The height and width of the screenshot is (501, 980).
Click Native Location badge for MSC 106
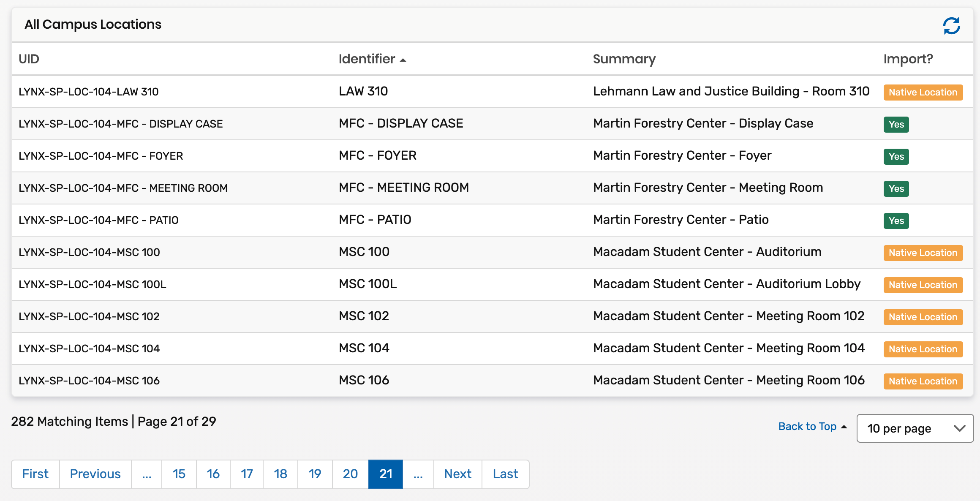click(x=923, y=381)
